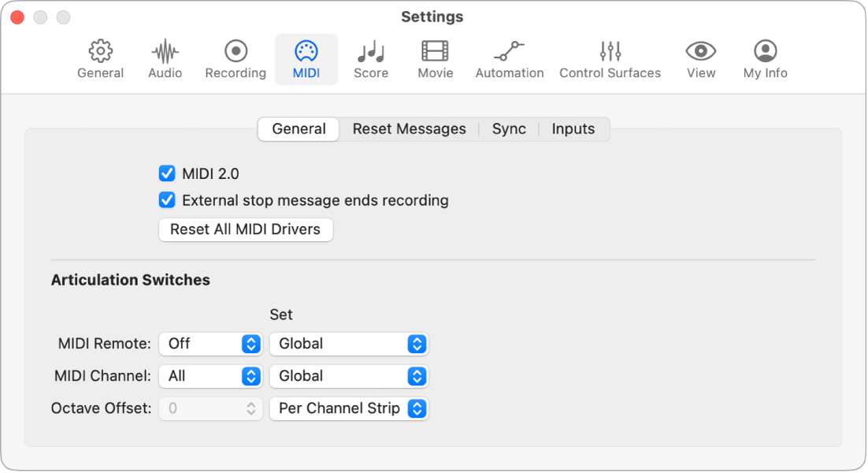868x473 pixels.
Task: Change the MIDI Remote Set from Global
Action: click(348, 344)
